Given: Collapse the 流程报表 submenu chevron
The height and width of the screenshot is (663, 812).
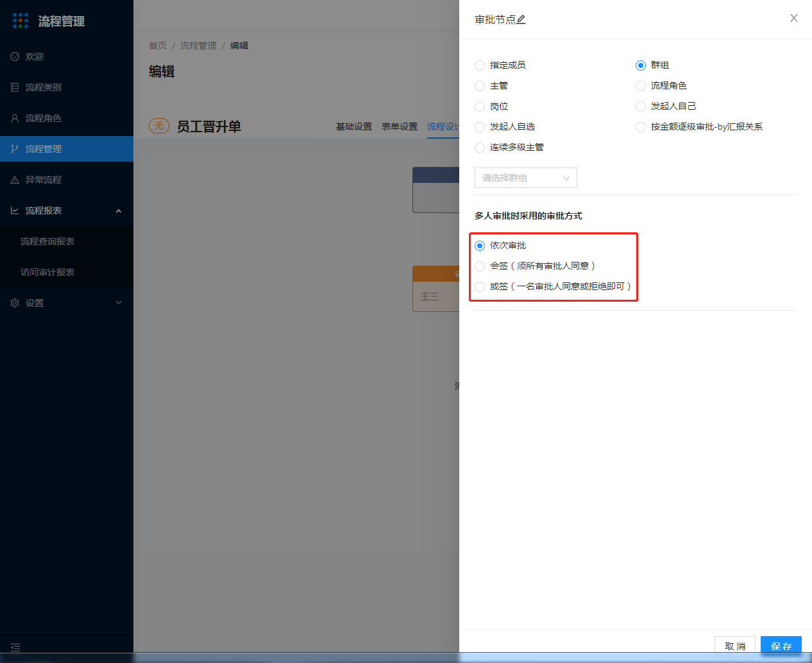Looking at the screenshot, I should point(119,211).
